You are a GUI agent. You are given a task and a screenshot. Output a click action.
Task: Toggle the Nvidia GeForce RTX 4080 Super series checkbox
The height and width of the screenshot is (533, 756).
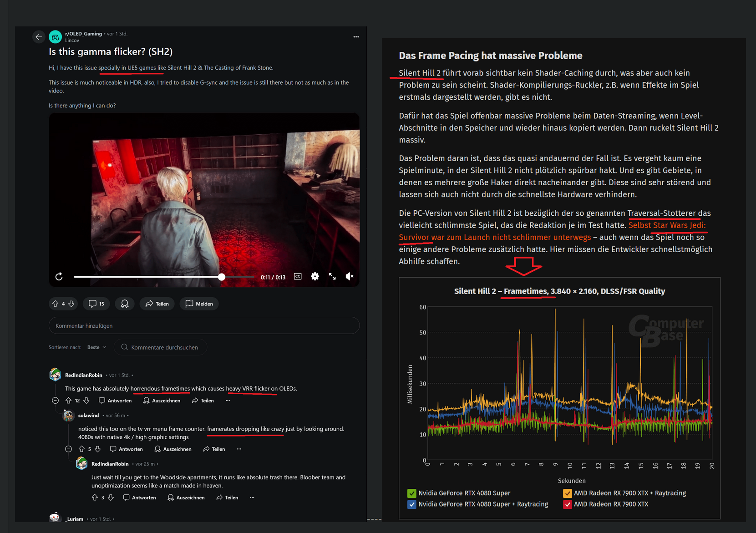[412, 493]
